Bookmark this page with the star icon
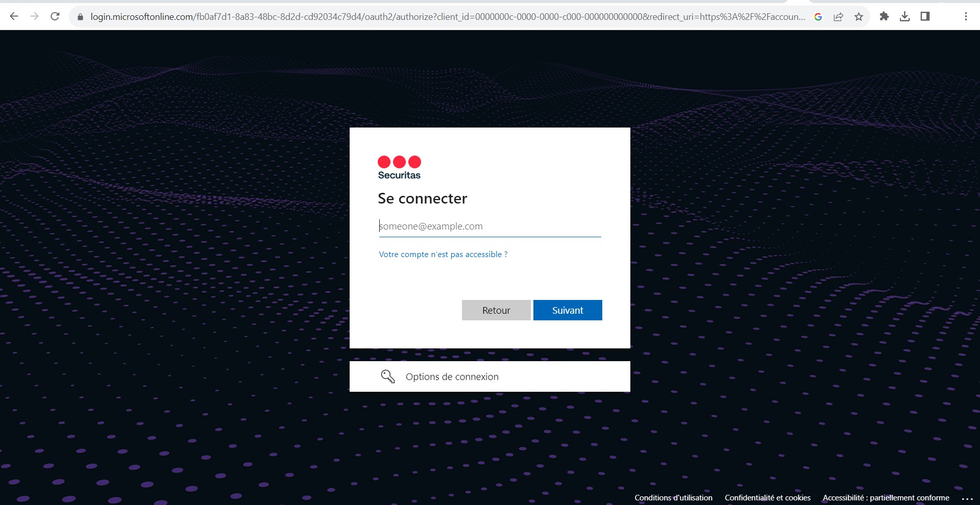The width and height of the screenshot is (980, 505). pos(859,17)
